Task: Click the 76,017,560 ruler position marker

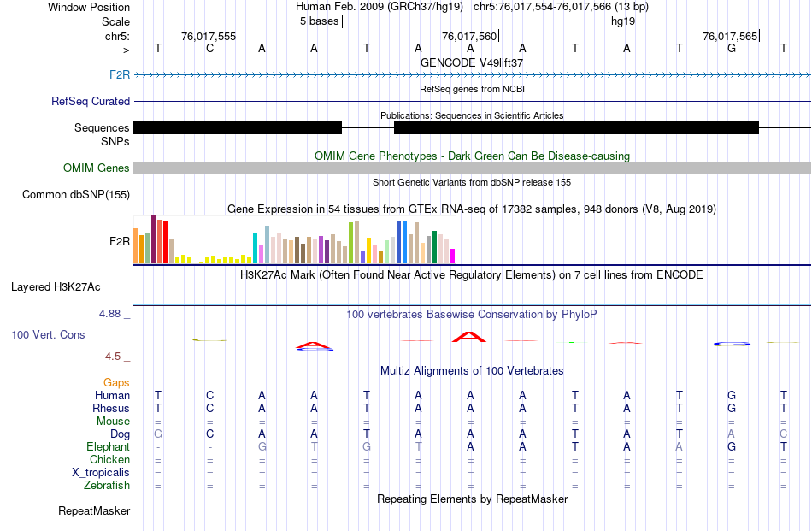Action: coord(470,36)
